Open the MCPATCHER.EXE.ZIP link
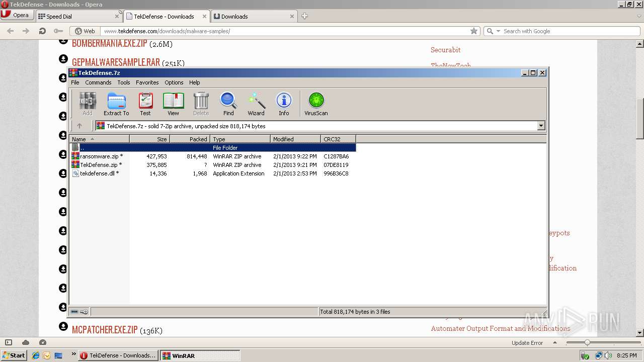 [x=105, y=330]
